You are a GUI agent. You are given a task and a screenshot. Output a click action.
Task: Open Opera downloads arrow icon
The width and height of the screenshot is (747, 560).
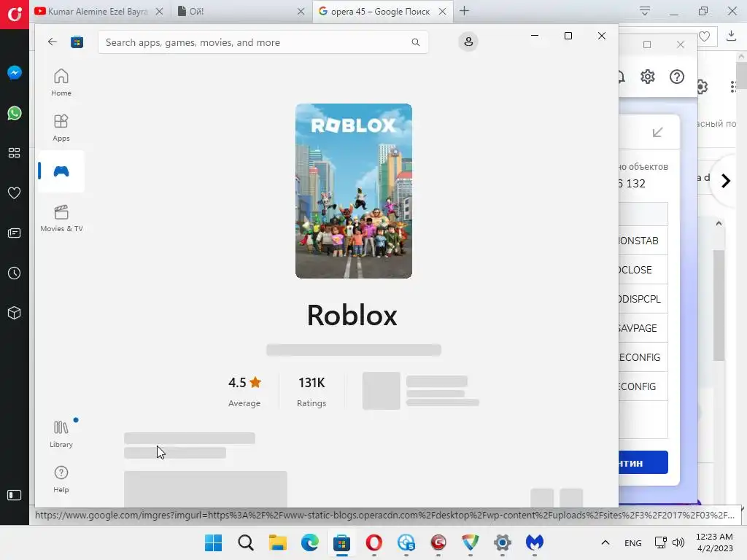tap(731, 36)
